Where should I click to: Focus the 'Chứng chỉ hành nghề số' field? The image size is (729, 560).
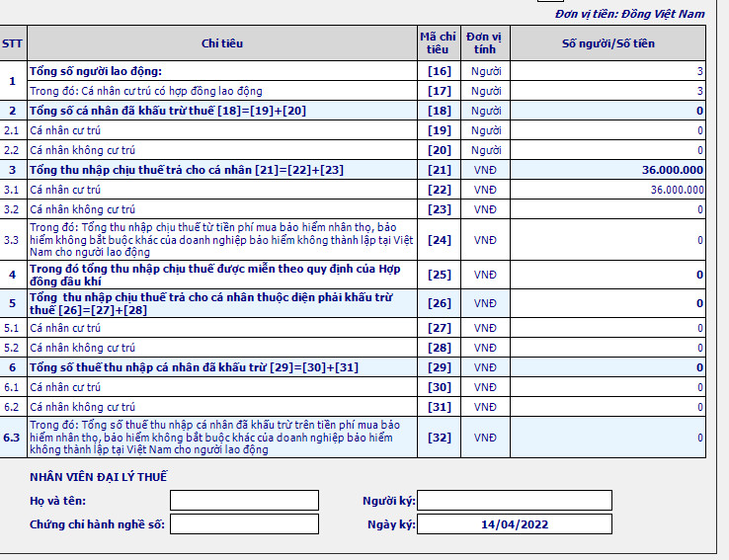[x=244, y=524]
